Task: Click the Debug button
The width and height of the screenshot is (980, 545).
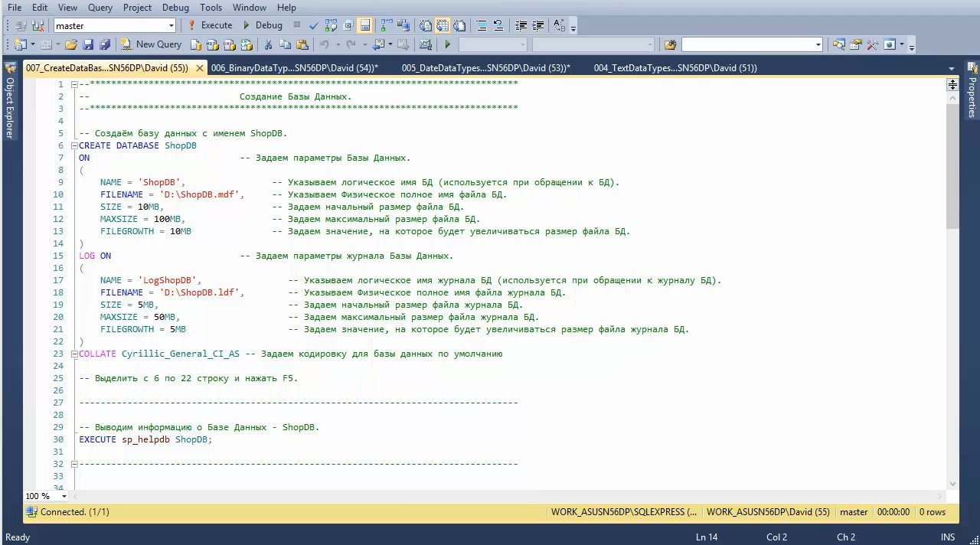Action: [x=262, y=25]
